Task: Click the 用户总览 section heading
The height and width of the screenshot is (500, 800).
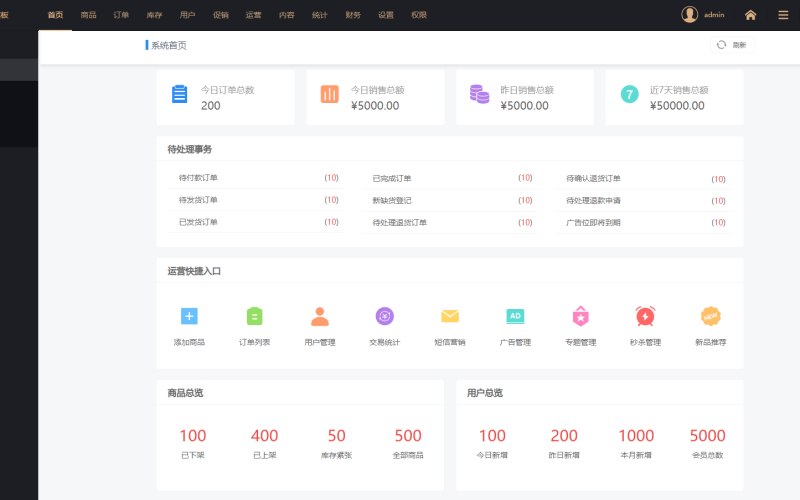Action: point(485,393)
